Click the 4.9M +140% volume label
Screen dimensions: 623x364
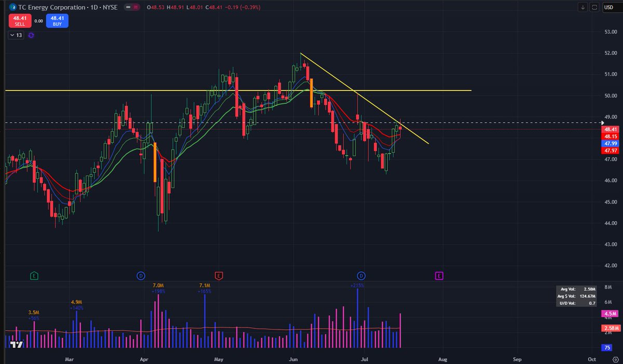coord(76,305)
